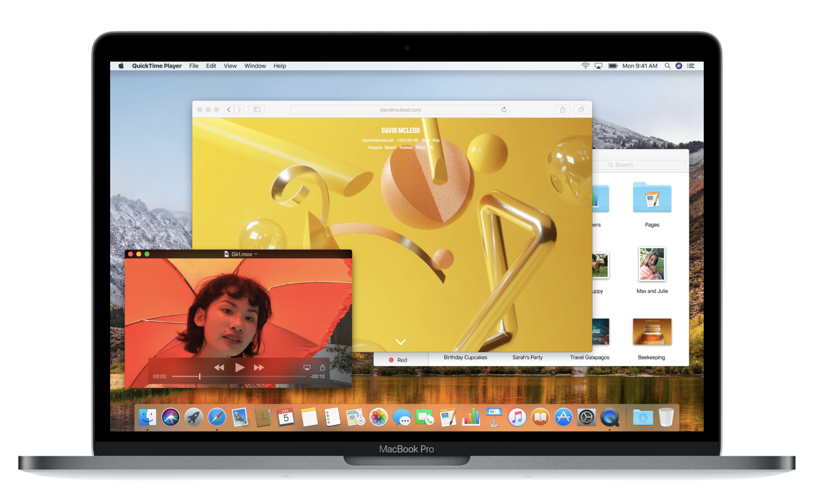816x504 pixels.
Task: Open App Store icon in Dock
Action: coord(563,417)
